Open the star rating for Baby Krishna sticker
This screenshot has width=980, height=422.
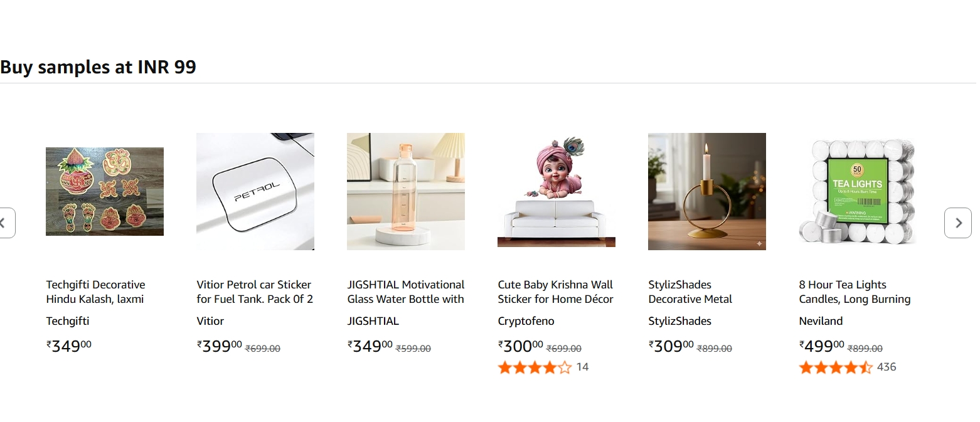pyautogui.click(x=533, y=367)
